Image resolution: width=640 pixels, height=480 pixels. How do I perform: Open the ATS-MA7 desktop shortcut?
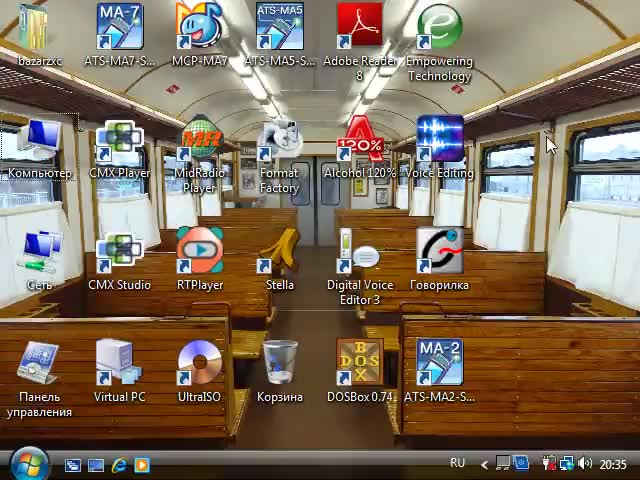click(119, 28)
